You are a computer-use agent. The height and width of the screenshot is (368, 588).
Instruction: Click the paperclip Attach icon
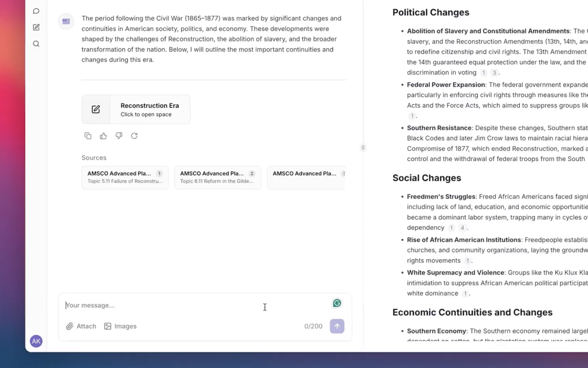click(70, 326)
